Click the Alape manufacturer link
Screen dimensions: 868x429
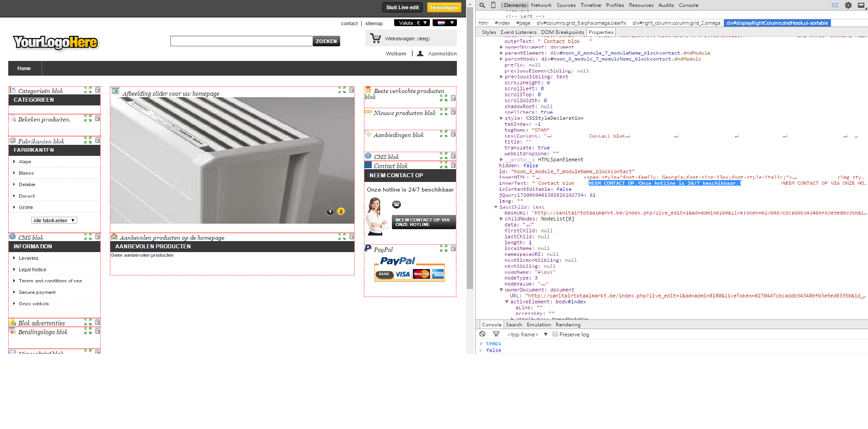pyautogui.click(x=25, y=162)
